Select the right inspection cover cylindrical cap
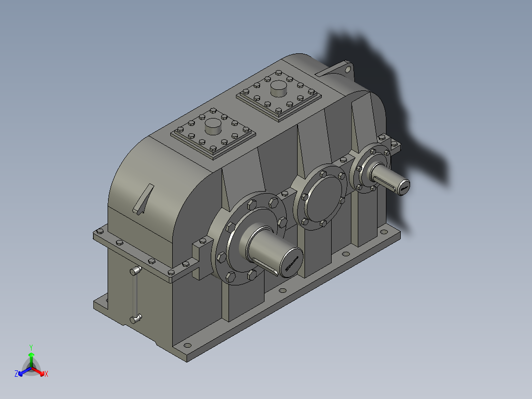This screenshot has width=532, height=399. [279, 88]
